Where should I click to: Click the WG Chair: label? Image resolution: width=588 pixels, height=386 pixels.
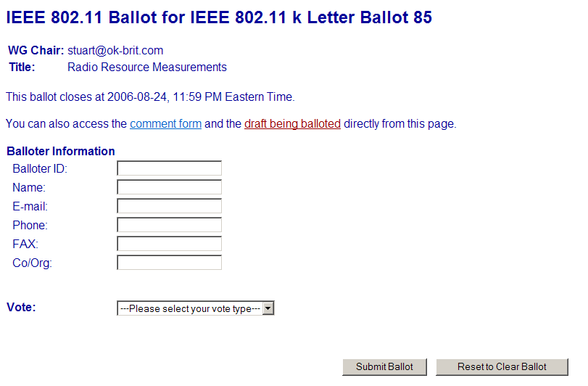36,50
